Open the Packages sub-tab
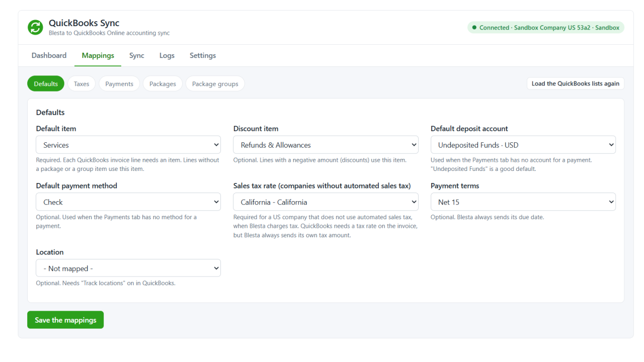 coord(163,83)
